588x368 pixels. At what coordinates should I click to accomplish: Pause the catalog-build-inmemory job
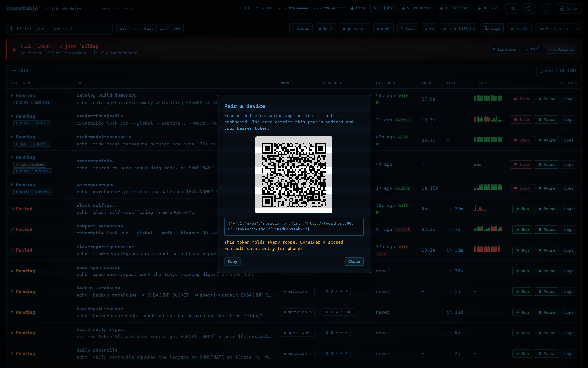(x=547, y=99)
